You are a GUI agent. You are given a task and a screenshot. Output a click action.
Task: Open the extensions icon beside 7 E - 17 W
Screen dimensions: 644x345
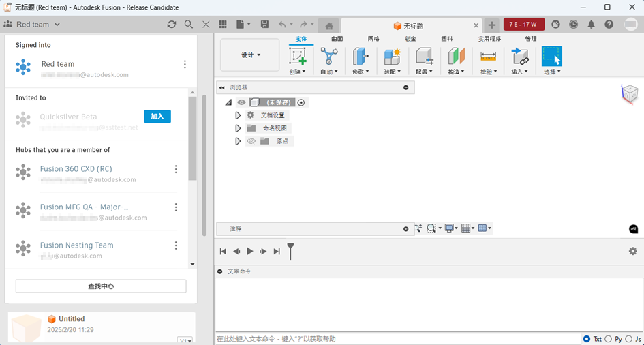coord(555,25)
